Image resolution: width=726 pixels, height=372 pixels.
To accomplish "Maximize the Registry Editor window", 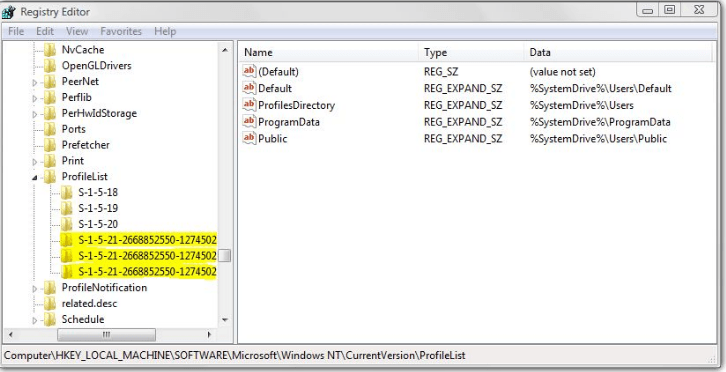I will 670,10.
